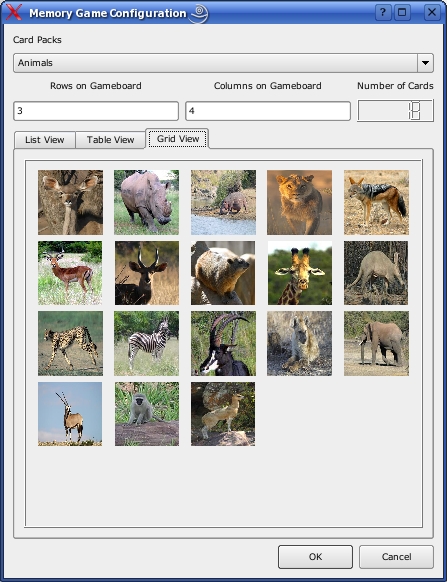Select the elephant card thumbnail
447x582 pixels.
point(376,343)
